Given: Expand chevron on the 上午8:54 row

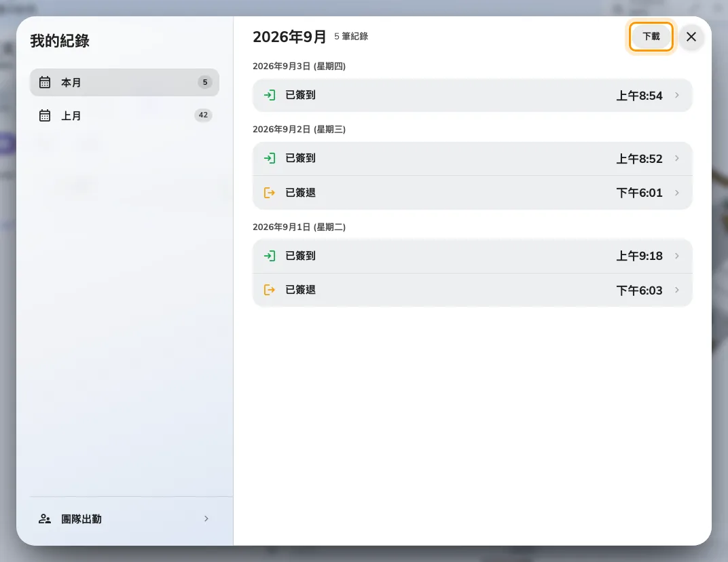Looking at the screenshot, I should click(677, 95).
